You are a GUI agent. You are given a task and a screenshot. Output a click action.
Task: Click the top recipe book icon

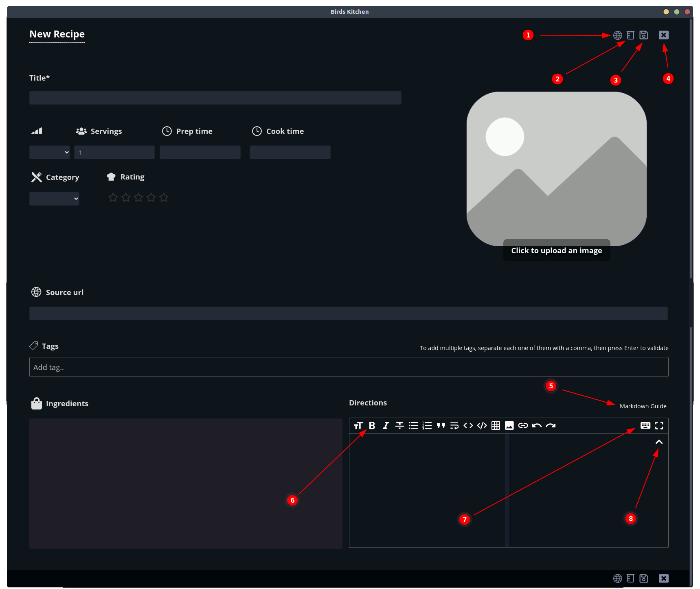[630, 35]
